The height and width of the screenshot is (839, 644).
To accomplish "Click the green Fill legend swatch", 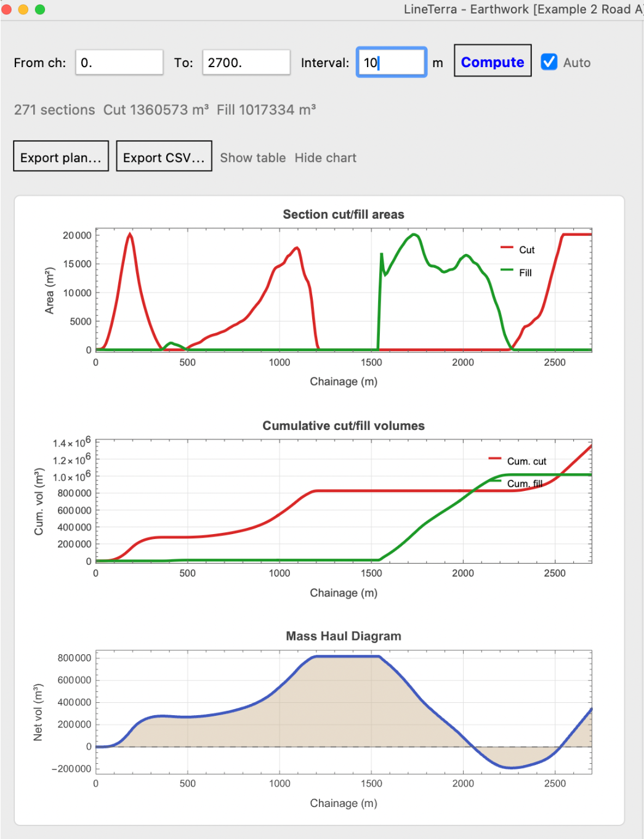I will (507, 270).
